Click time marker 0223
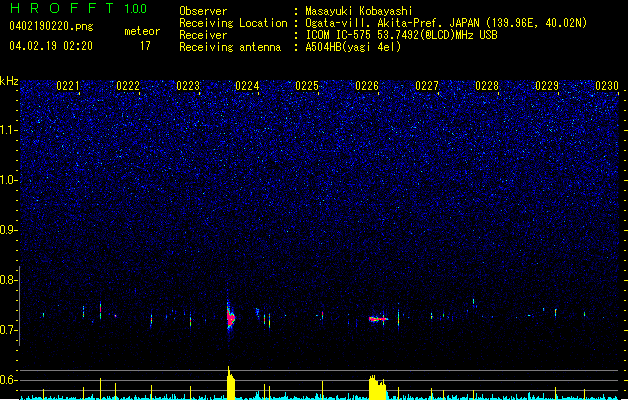 188,86
